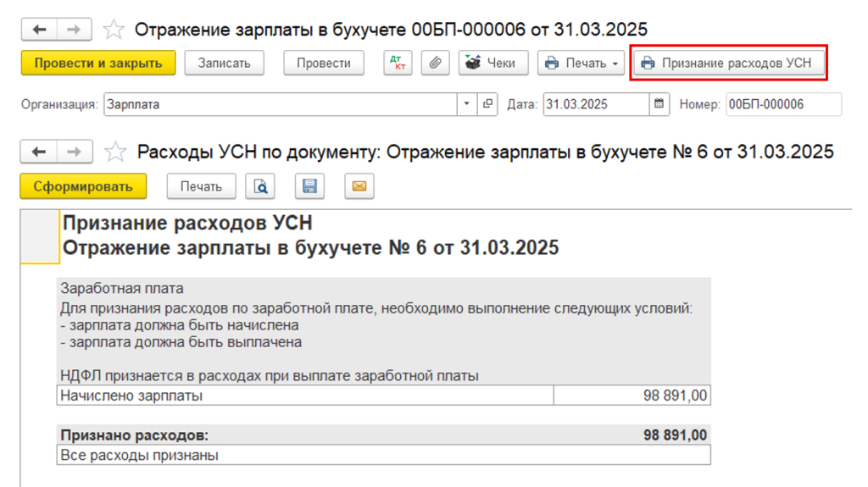
Task: Open the Чеки button
Action: click(493, 63)
